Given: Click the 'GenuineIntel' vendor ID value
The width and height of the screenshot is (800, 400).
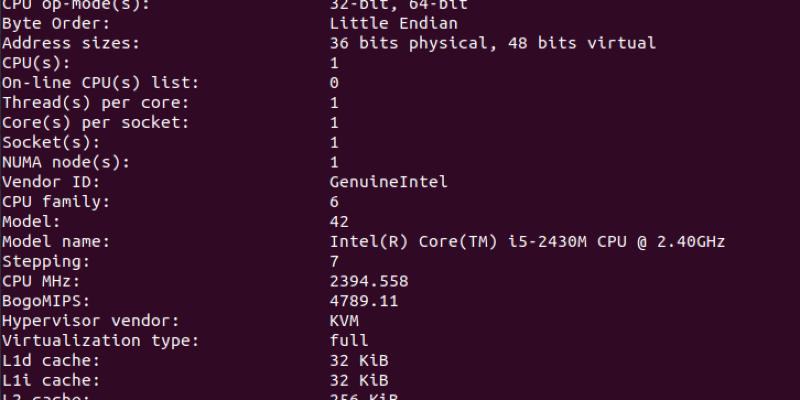Looking at the screenshot, I should coord(388,182).
